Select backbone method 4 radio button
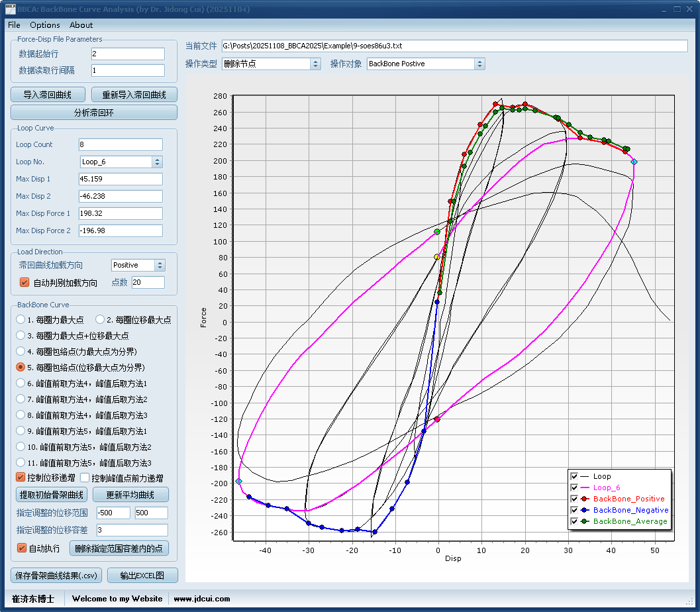Screen dimensions: 700x612 click(x=21, y=351)
